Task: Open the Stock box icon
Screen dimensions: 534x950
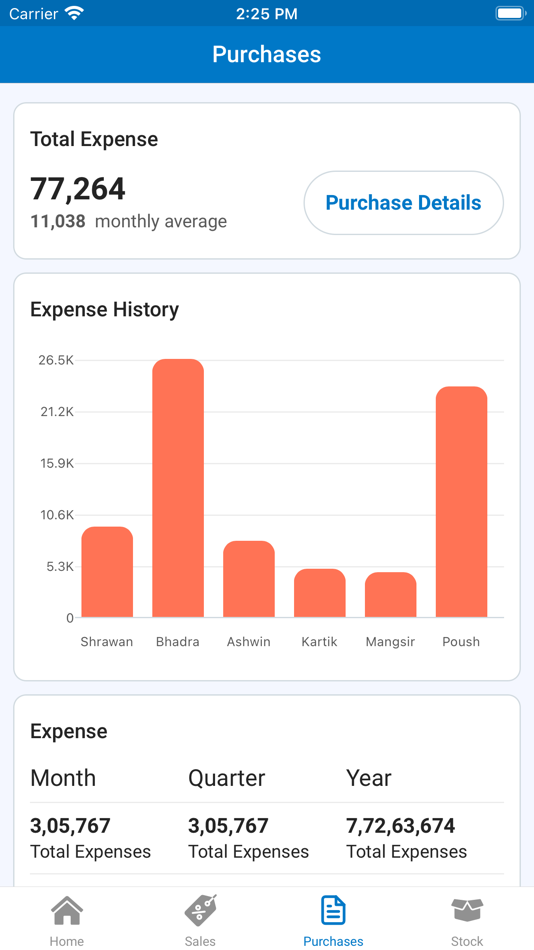Action: point(467,911)
